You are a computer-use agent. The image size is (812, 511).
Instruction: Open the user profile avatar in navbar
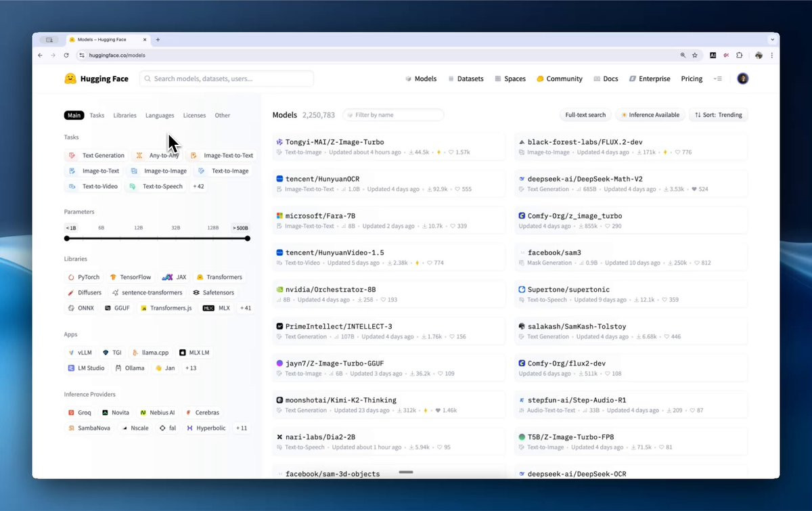pyautogui.click(x=742, y=79)
